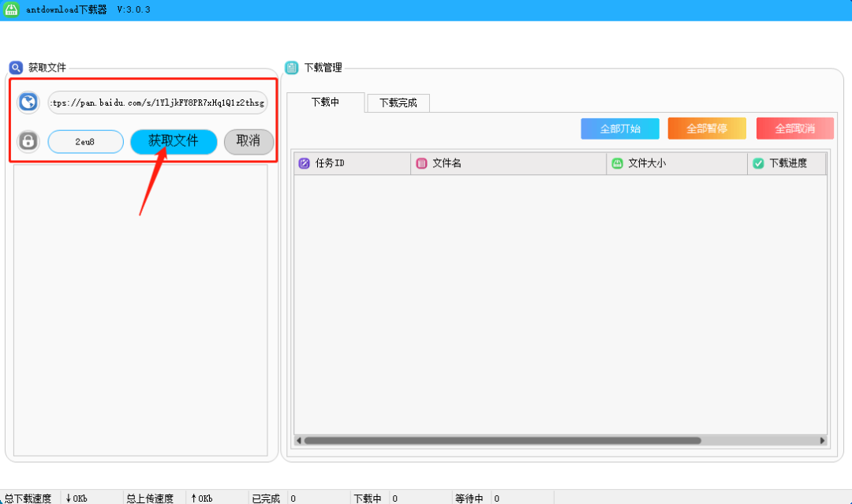The width and height of the screenshot is (852, 504).
Task: Open the 下载完成 tab
Action: [398, 103]
